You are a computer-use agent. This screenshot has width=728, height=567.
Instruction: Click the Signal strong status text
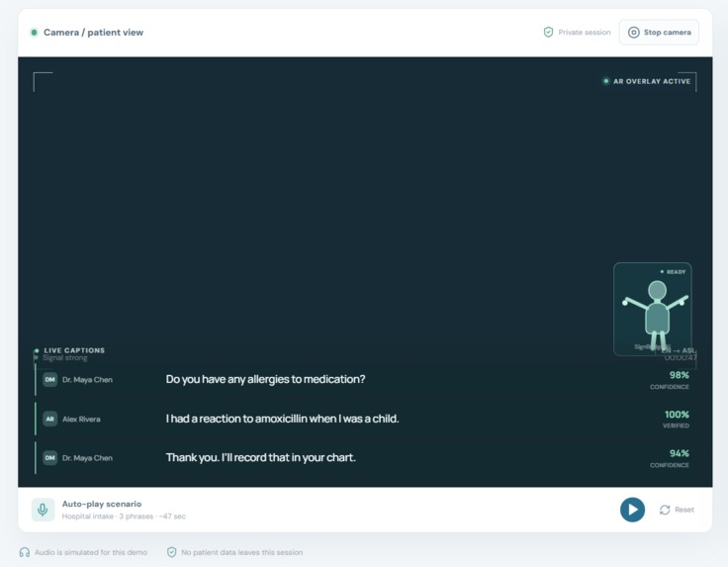click(65, 358)
